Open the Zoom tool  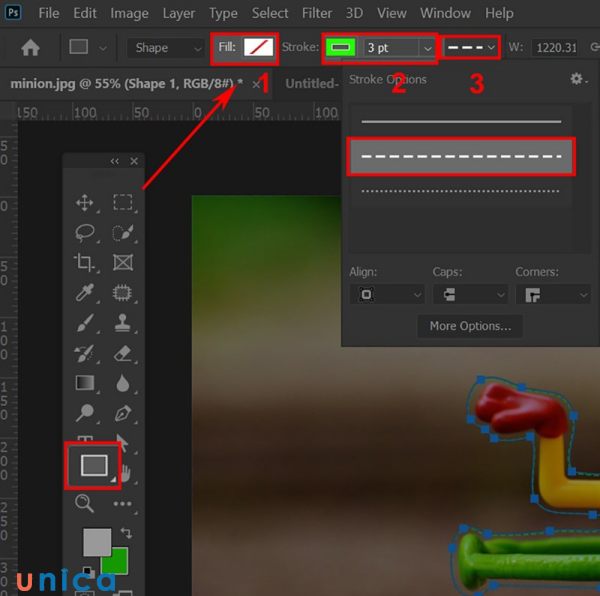85,504
